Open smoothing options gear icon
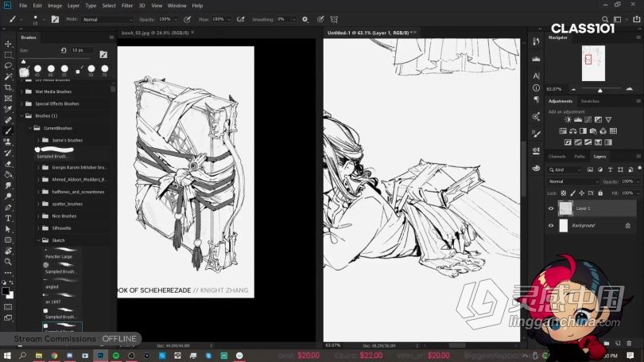Image resolution: width=644 pixels, height=362 pixels. click(305, 19)
